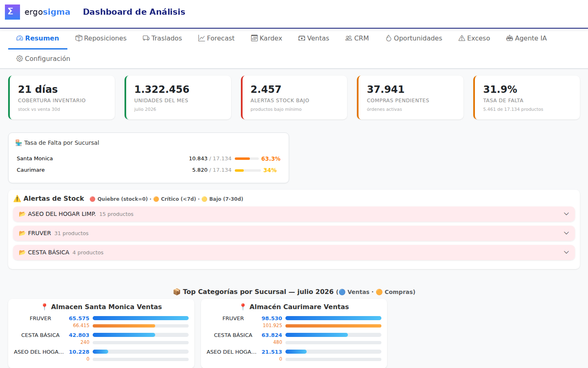This screenshot has height=368, width=588.
Task: Click the 37.941 compras pendientes card
Action: coord(410,97)
